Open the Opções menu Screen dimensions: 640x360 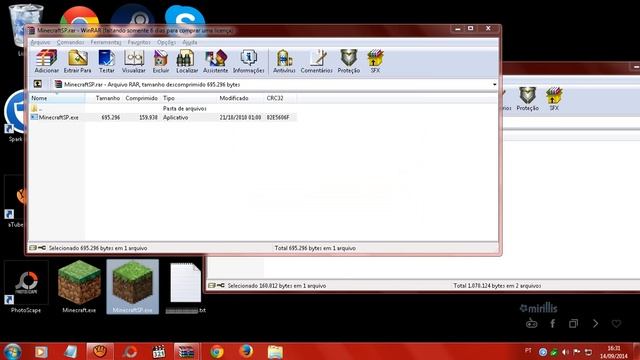click(x=166, y=42)
